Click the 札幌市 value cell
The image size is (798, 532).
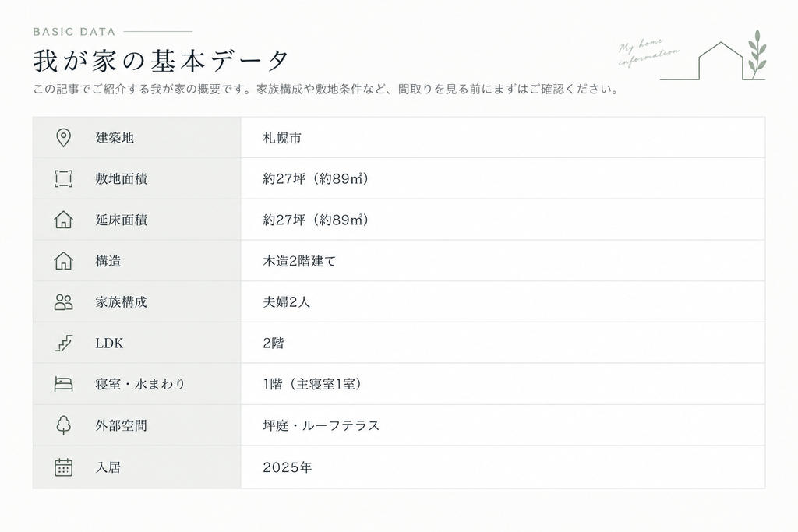pyautogui.click(x=503, y=138)
